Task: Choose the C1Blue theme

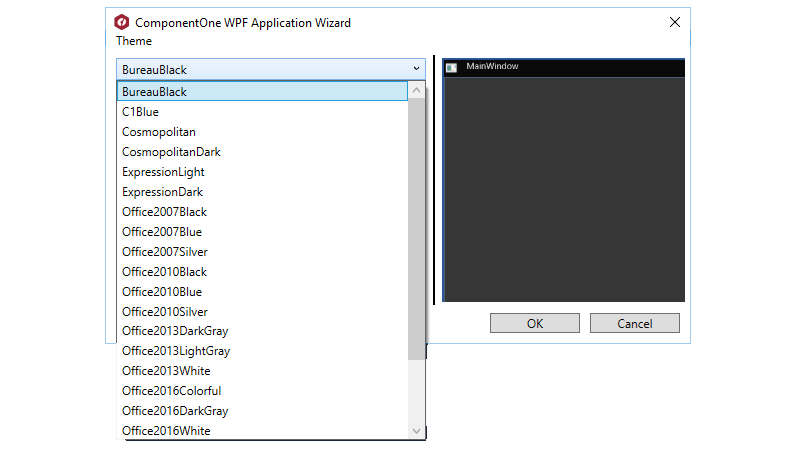Action: point(262,112)
